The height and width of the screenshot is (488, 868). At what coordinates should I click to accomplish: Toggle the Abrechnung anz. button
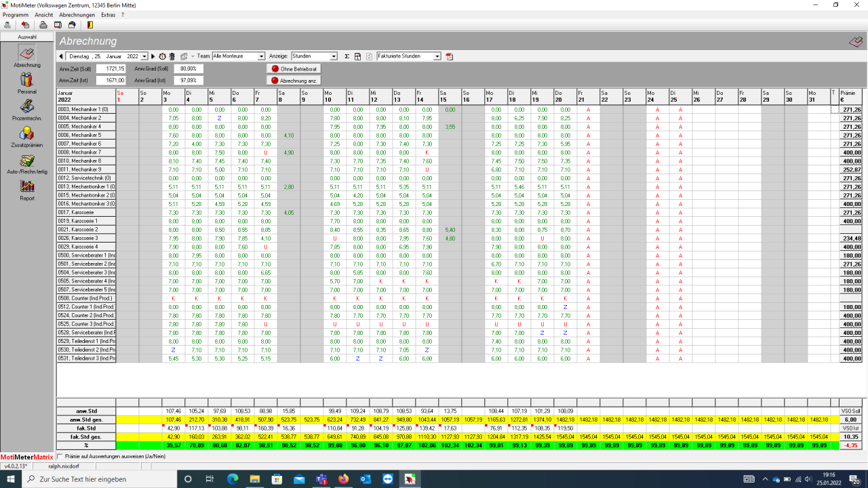click(x=294, y=81)
